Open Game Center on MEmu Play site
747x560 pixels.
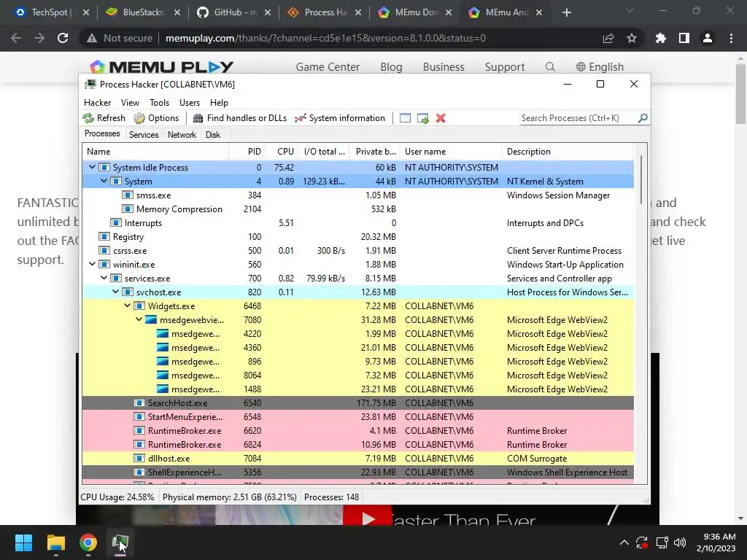[328, 66]
